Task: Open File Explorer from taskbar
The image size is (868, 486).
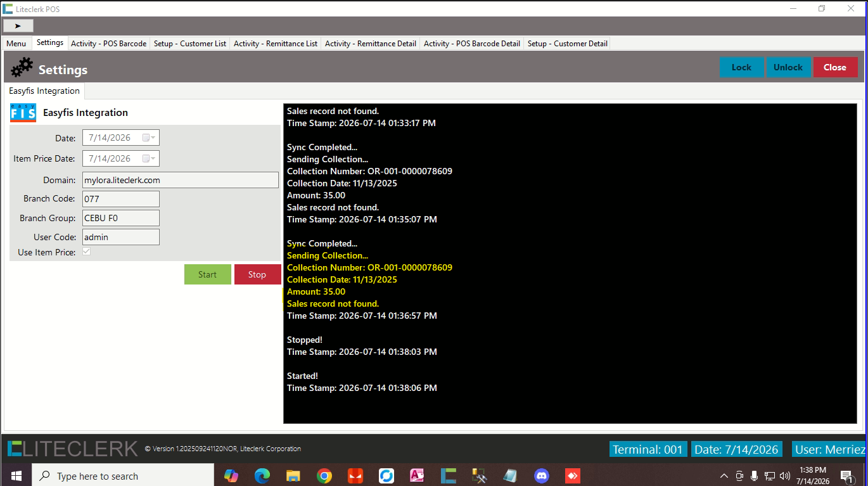Action: click(293, 475)
